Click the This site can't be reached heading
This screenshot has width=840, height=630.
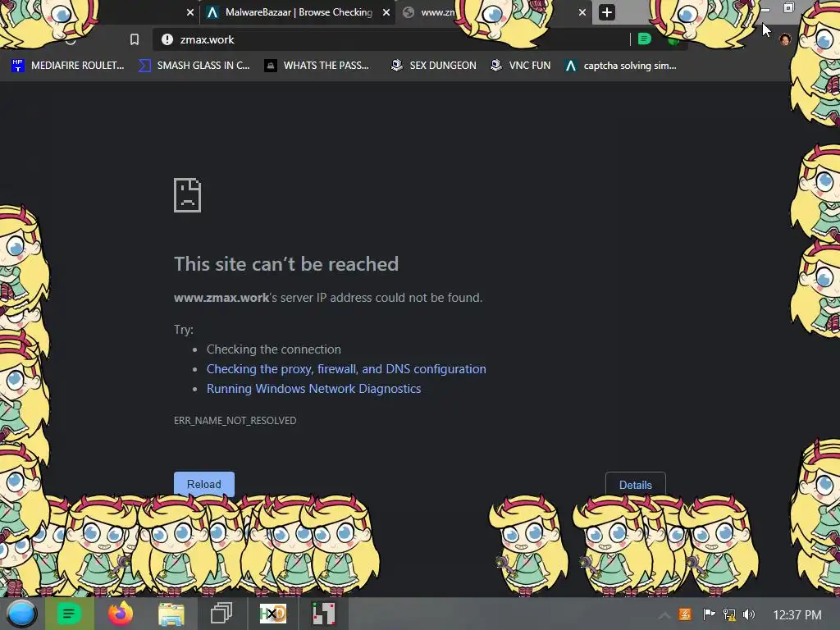(286, 264)
